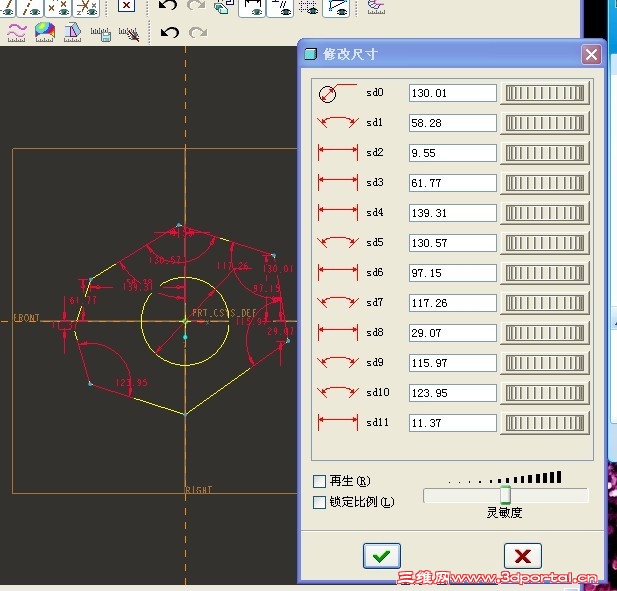Image resolution: width=617 pixels, height=591 pixels.
Task: Select the 29.07 dimension in sketch
Action: (281, 331)
